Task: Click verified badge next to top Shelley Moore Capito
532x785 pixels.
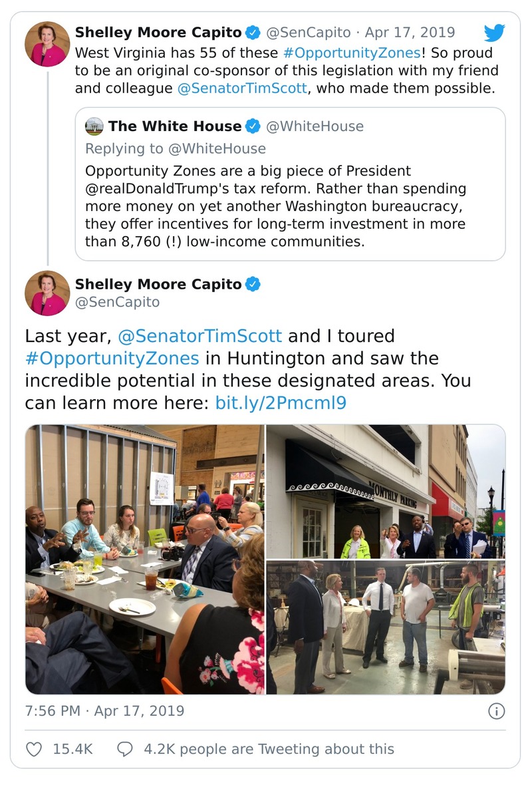Action: pos(253,32)
